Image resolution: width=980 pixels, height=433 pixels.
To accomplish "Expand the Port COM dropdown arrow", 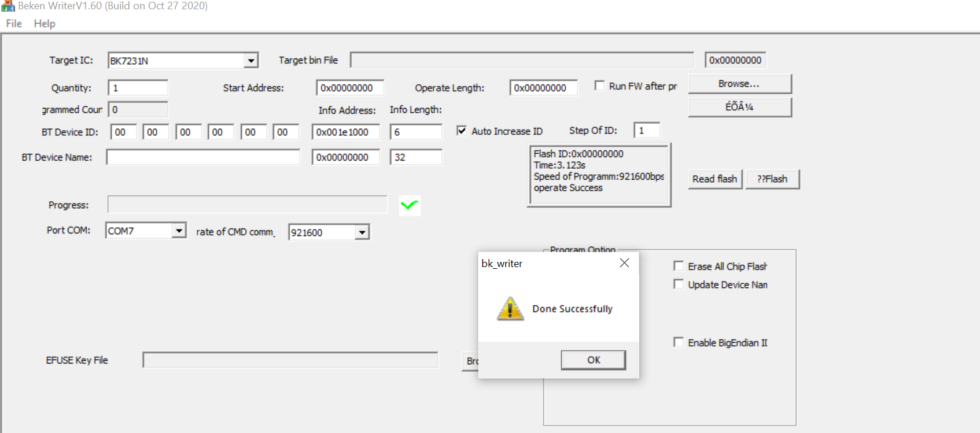I will coord(179,231).
